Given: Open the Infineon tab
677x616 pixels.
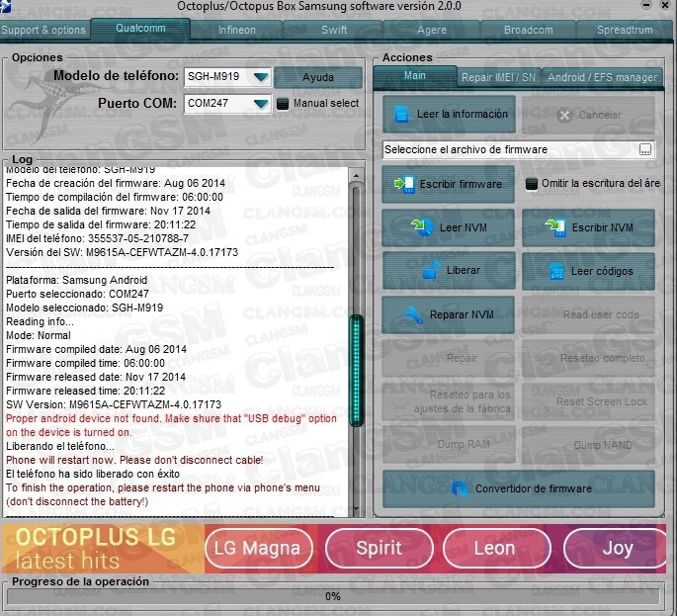Looking at the screenshot, I should [x=236, y=30].
